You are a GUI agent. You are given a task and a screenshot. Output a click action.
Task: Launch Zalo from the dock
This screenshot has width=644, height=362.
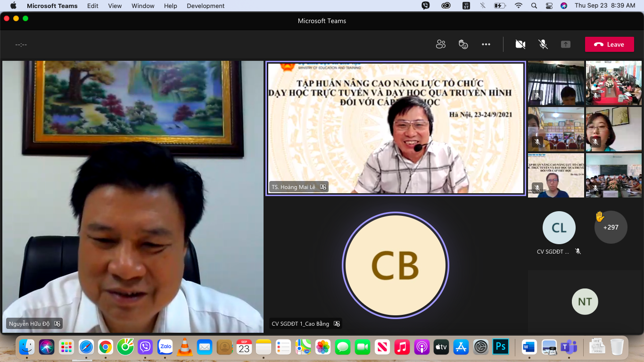click(165, 347)
